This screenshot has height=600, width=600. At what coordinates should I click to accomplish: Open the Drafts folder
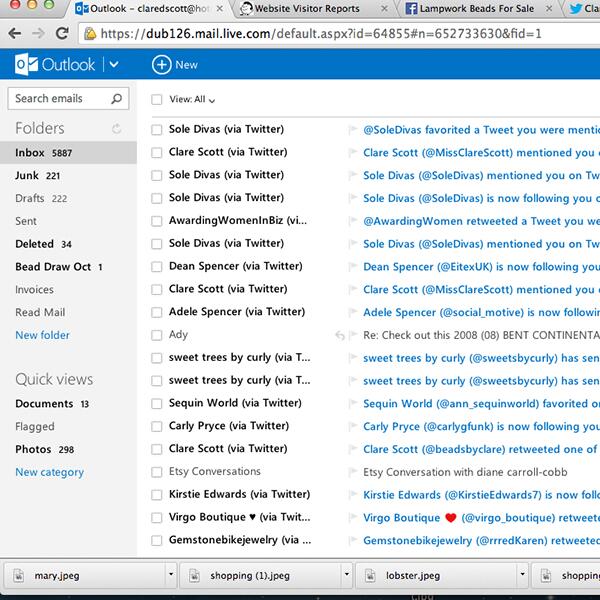41,198
